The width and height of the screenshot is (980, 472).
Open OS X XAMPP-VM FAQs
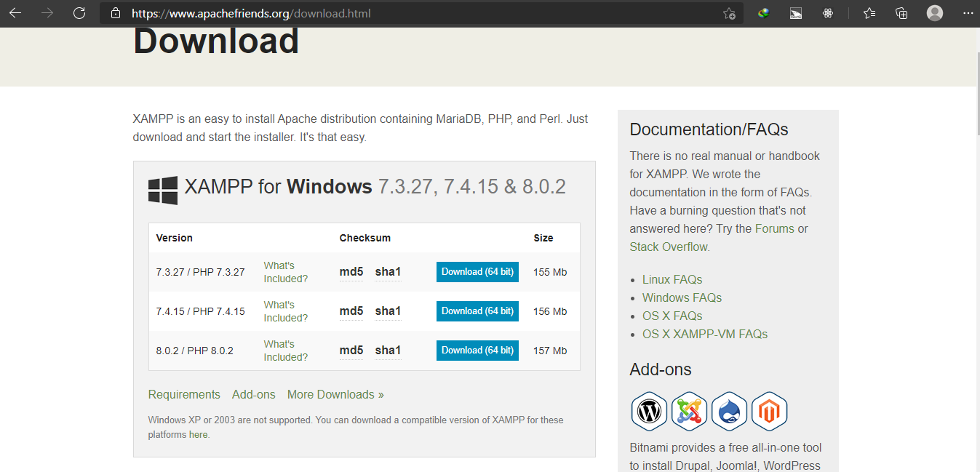[705, 335]
